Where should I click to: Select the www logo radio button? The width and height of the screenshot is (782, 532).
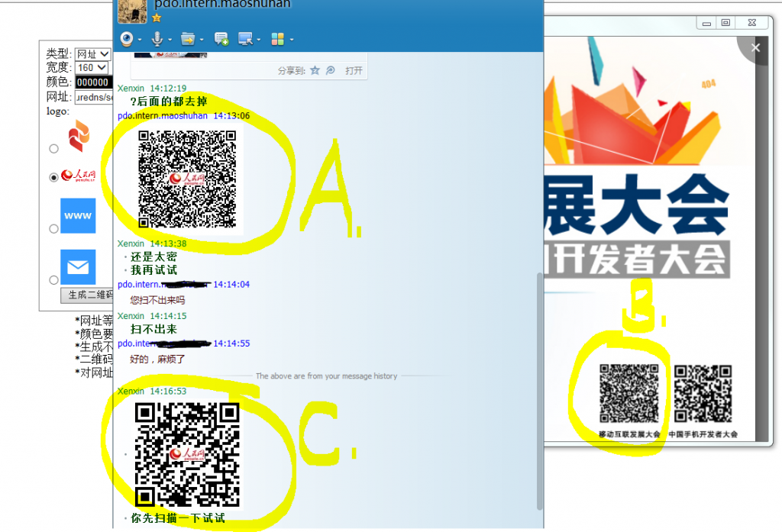[x=53, y=228]
